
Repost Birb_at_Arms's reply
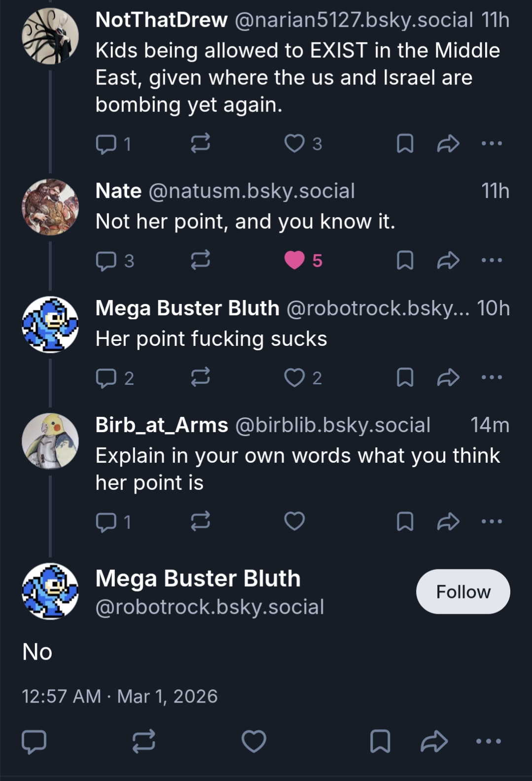pos(201,521)
